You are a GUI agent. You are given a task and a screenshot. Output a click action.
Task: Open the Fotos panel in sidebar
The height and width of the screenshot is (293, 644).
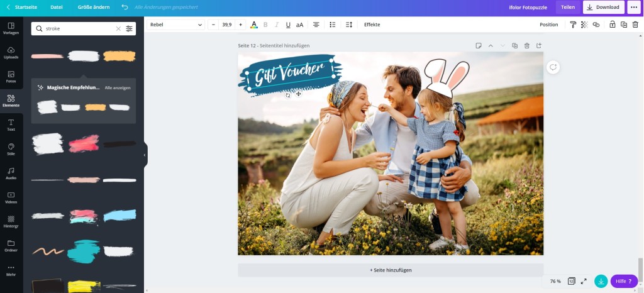[11, 77]
